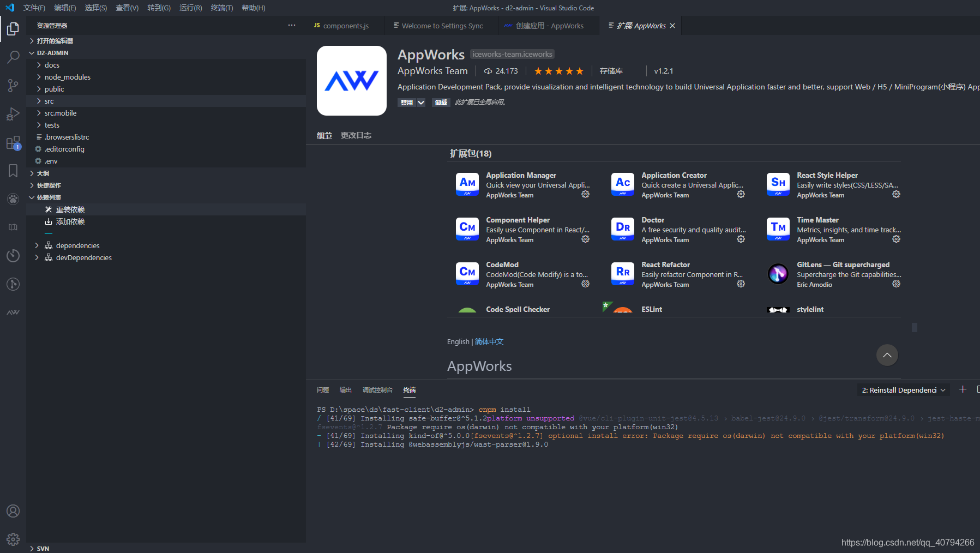Click the five-star rating

tap(559, 71)
